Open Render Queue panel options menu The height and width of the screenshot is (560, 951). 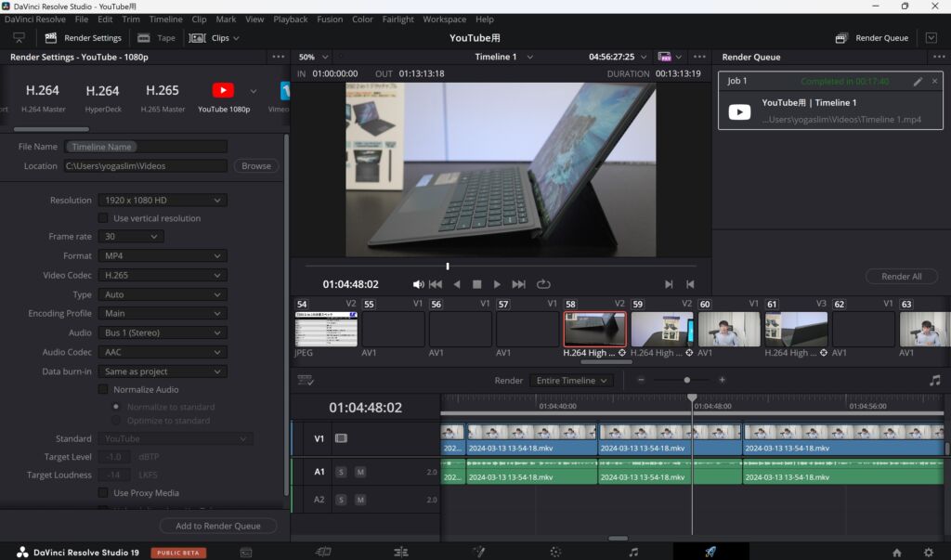coord(939,57)
